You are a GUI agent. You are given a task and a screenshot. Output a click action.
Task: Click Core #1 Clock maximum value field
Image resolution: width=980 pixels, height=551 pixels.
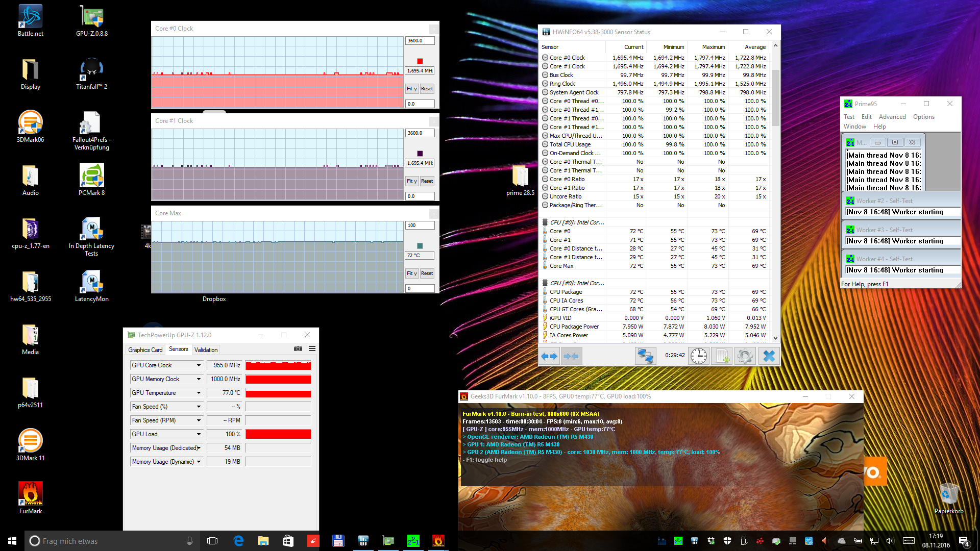click(x=420, y=133)
